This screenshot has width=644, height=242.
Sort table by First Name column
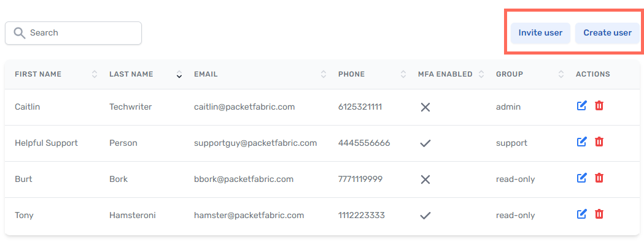tap(95, 74)
